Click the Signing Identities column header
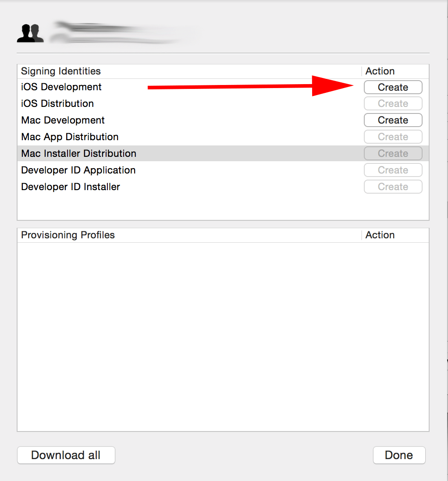Viewport: 448px width, 481px height. pos(60,71)
